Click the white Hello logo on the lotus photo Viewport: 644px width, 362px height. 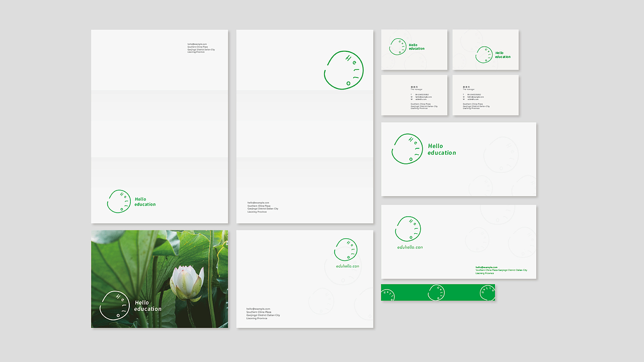click(115, 305)
